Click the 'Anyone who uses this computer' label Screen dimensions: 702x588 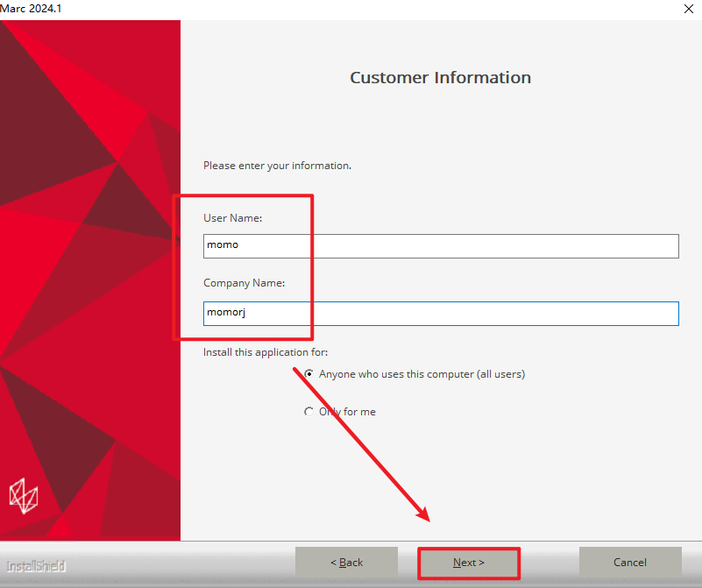(x=422, y=374)
